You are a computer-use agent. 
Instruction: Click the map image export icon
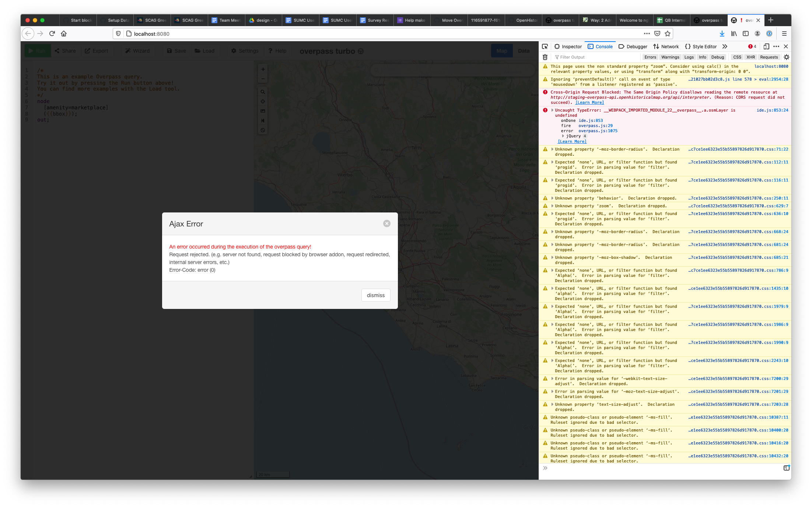tap(263, 111)
